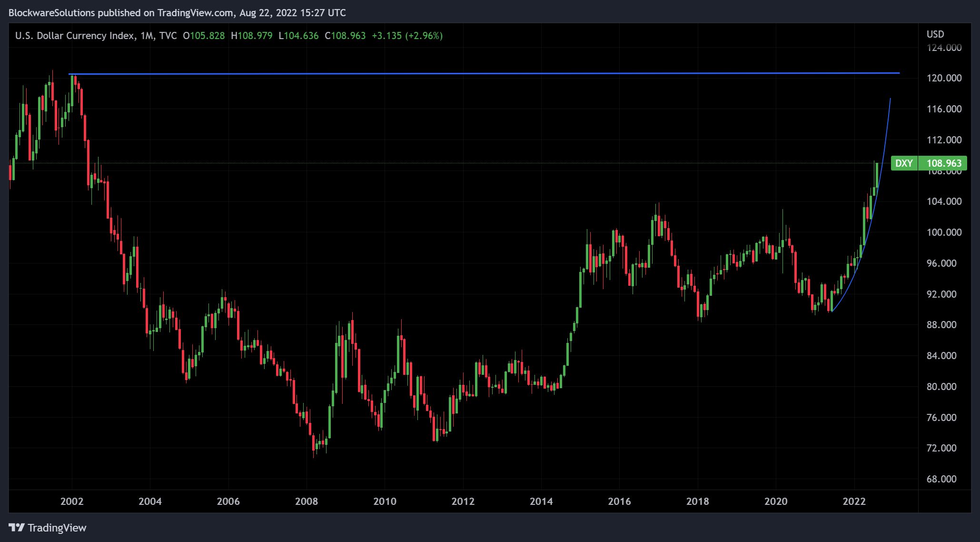
Task: Select the blue horizontal resistance line
Action: [476, 74]
